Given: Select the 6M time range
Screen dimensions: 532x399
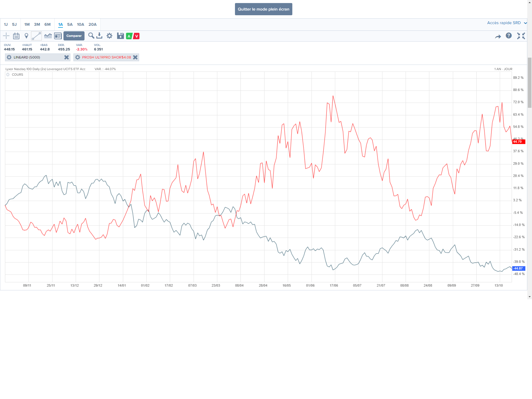Looking at the screenshot, I should tap(47, 24).
